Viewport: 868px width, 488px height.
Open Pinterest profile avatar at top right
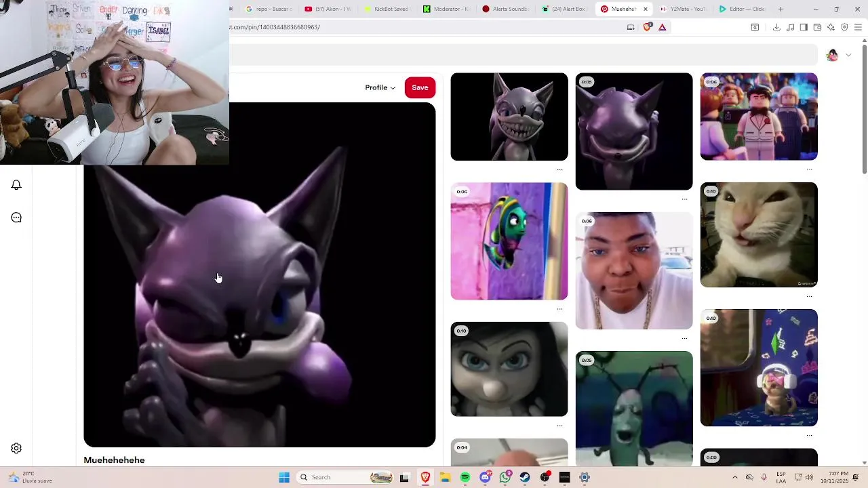pos(832,55)
